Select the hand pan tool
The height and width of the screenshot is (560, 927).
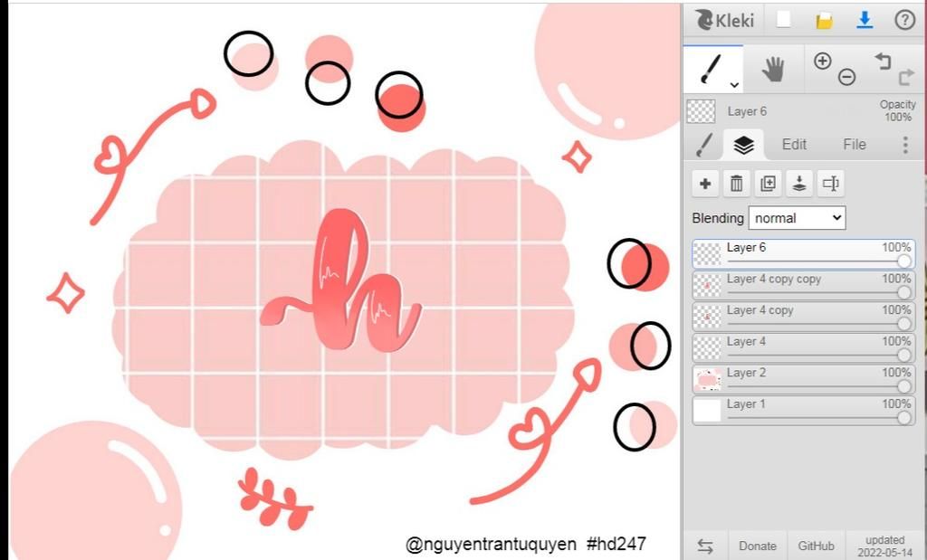pos(773,70)
